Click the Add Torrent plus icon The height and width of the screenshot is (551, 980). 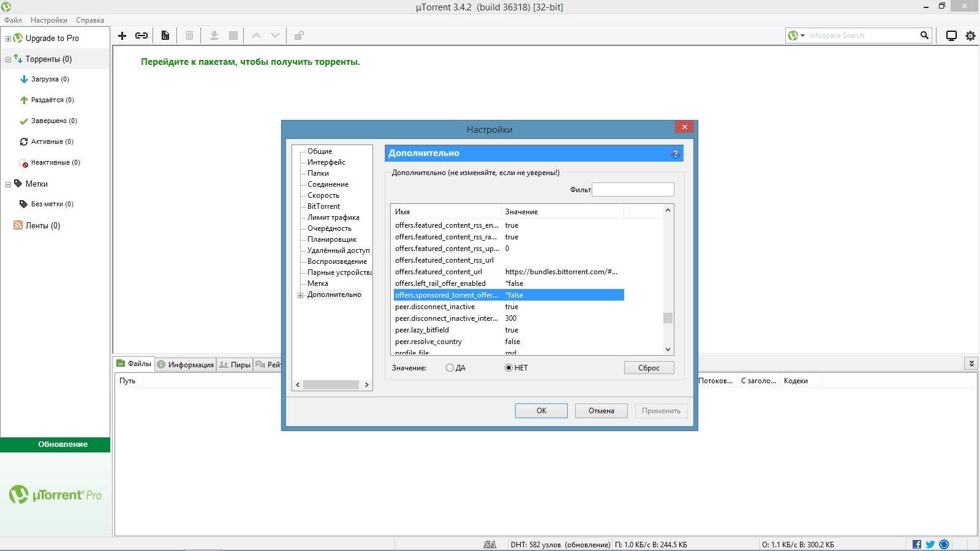[x=122, y=36]
